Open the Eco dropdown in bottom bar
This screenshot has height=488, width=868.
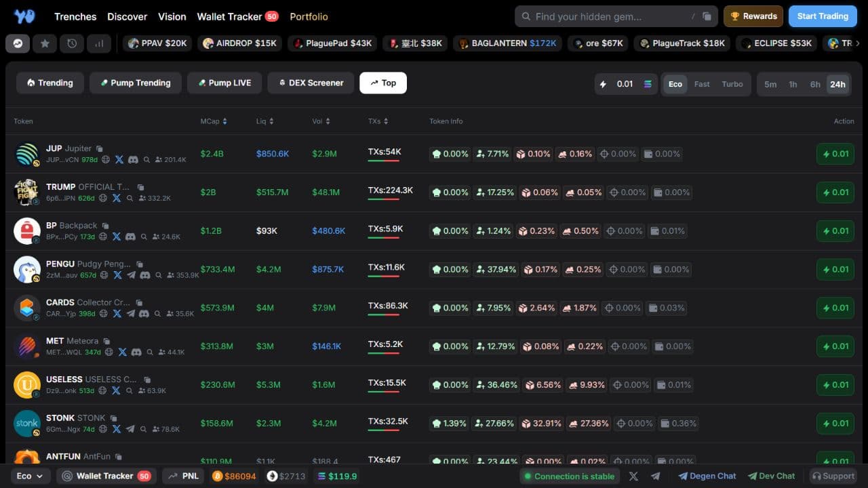[x=30, y=476]
